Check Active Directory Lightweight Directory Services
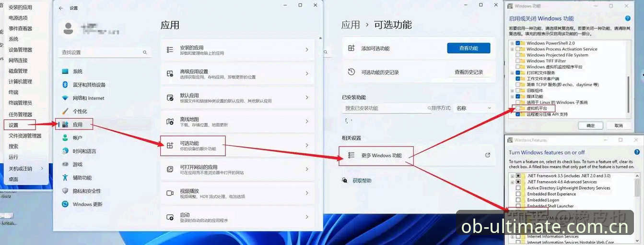This screenshot has height=245, width=644. coord(518,188)
